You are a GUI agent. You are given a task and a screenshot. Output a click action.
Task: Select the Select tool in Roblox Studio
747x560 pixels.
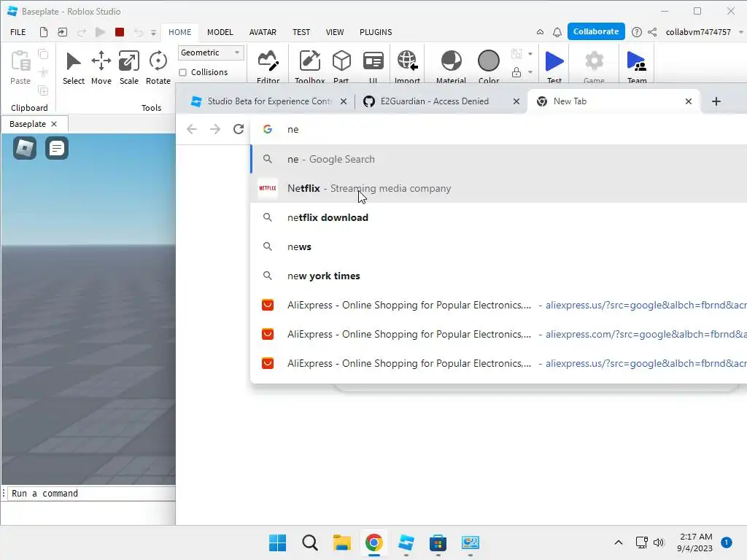(x=74, y=68)
